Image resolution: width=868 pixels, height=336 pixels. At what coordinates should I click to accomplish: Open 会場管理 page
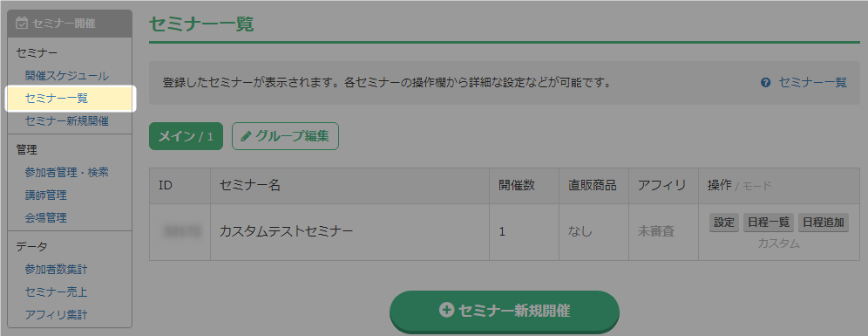(x=46, y=217)
